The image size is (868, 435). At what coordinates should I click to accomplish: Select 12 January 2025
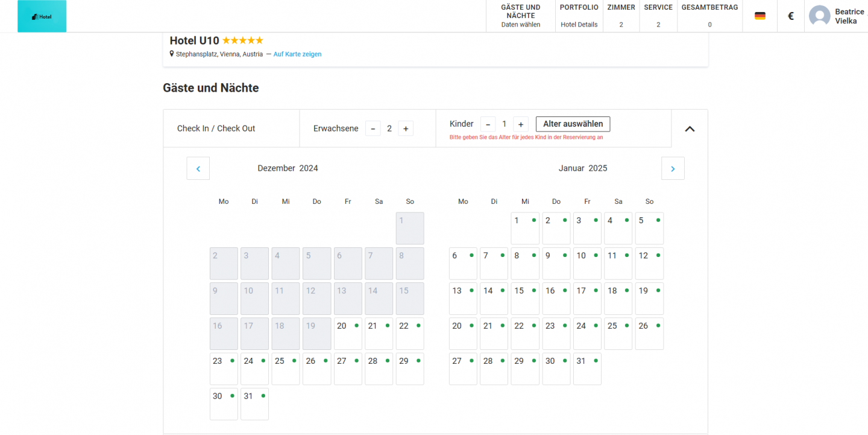649,264
